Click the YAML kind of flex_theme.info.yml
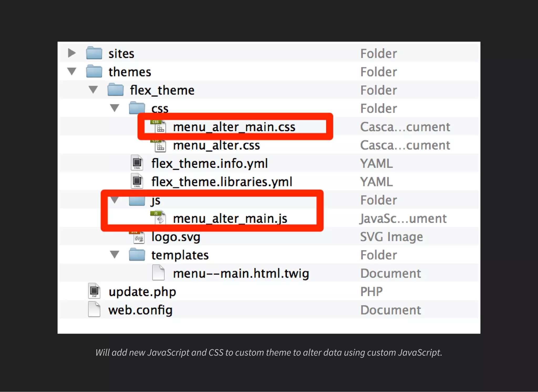The image size is (538, 392). point(376,163)
